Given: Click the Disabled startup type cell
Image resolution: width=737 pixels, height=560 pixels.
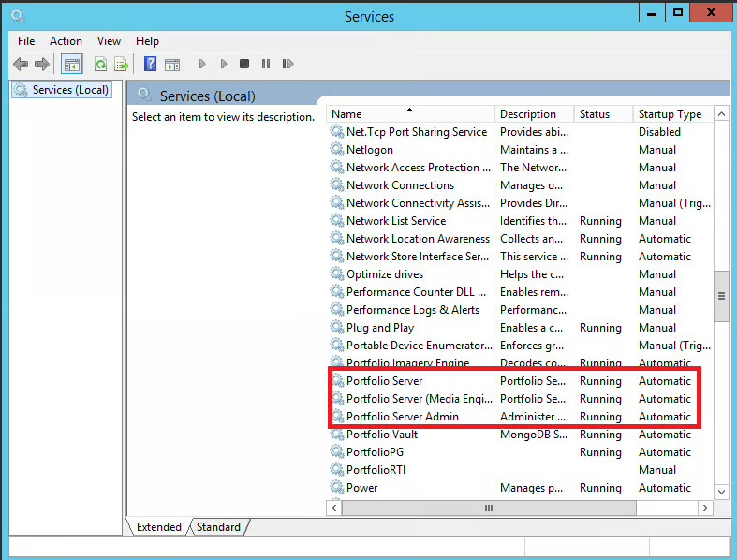Looking at the screenshot, I should (x=659, y=132).
